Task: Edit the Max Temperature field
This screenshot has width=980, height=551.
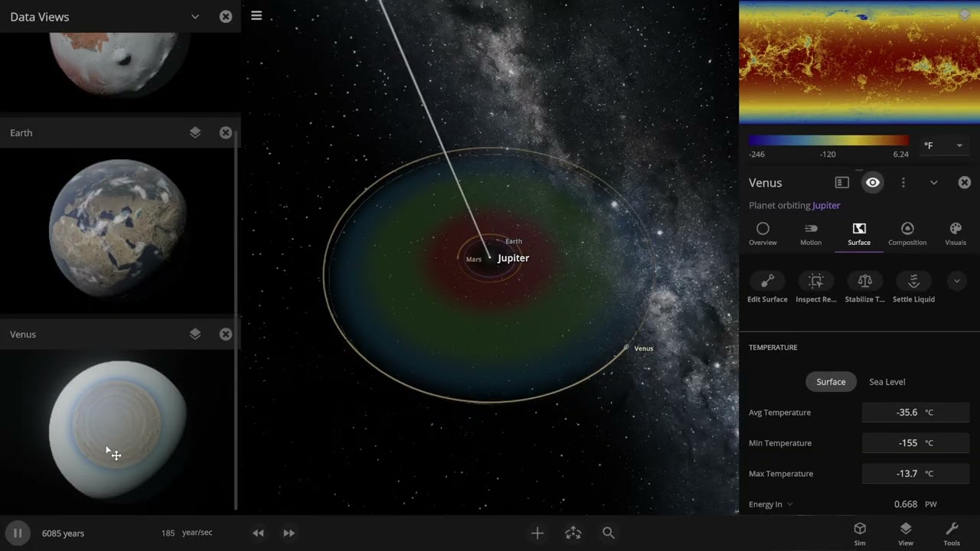Action: (x=916, y=473)
